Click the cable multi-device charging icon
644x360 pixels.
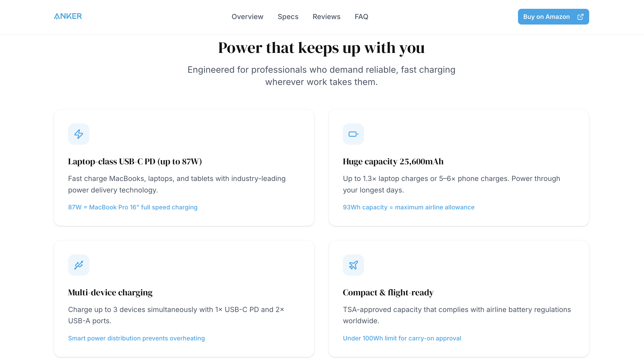[x=79, y=265]
